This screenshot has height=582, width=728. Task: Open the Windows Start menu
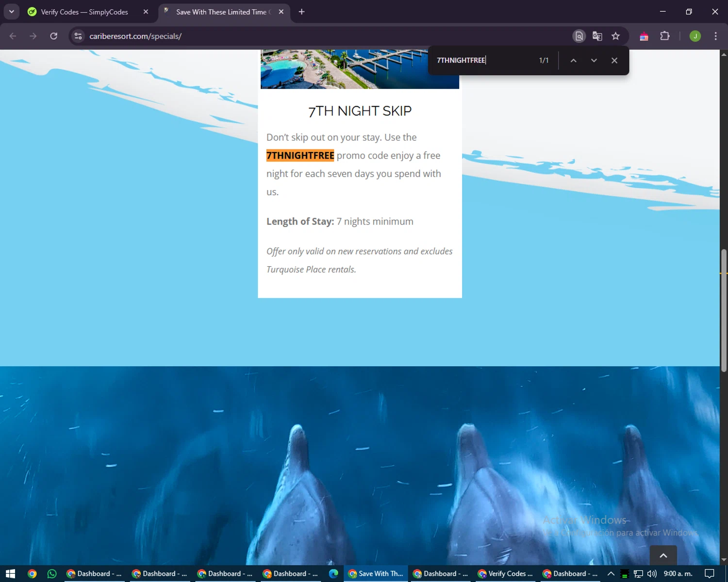click(10, 573)
